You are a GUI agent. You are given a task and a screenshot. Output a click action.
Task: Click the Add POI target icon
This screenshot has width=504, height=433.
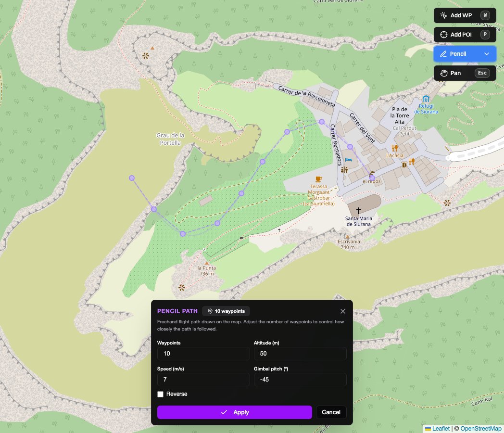(x=443, y=35)
